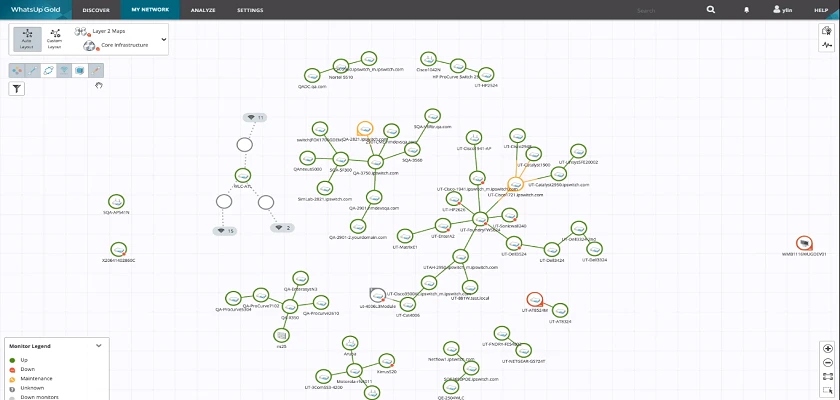Select the SimLab-2821 device node
Screen dimensions: 840x400
[x=325, y=188]
